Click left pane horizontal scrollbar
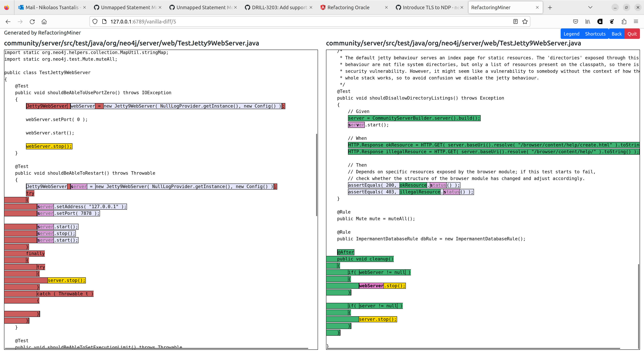This screenshot has width=644, height=362. point(156,348)
